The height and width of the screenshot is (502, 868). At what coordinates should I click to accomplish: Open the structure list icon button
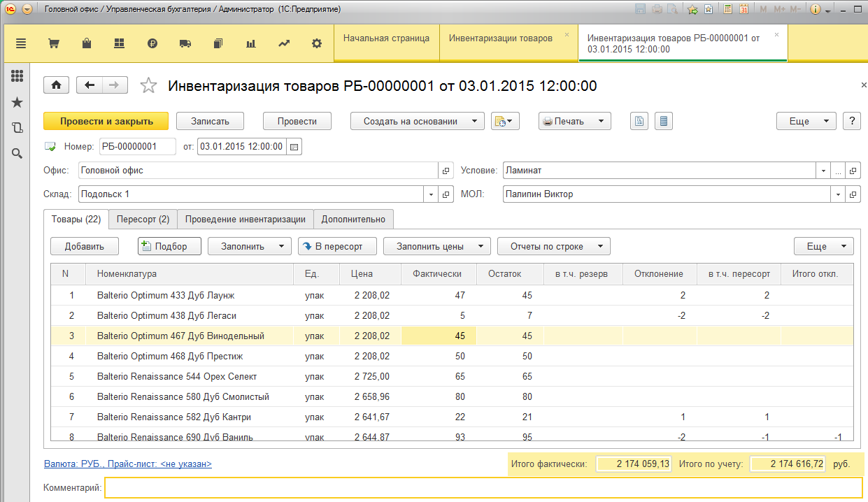(x=663, y=121)
